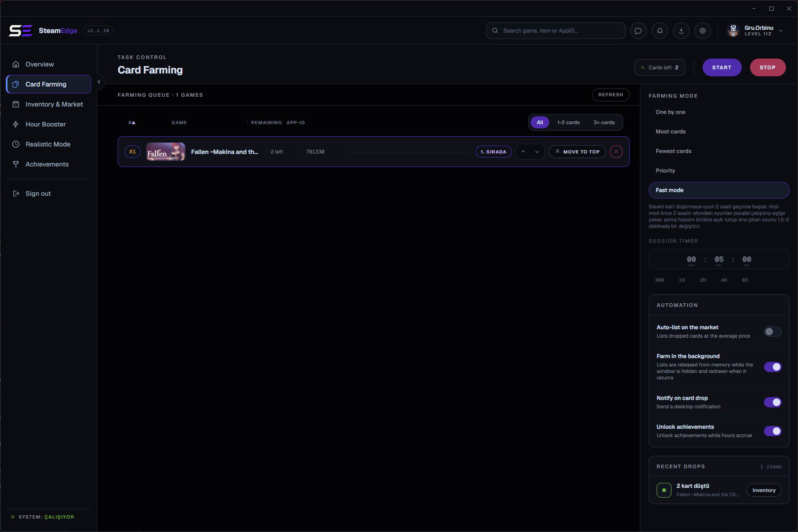Open the Card Farming page
This screenshot has height=532, width=798.
click(48, 84)
